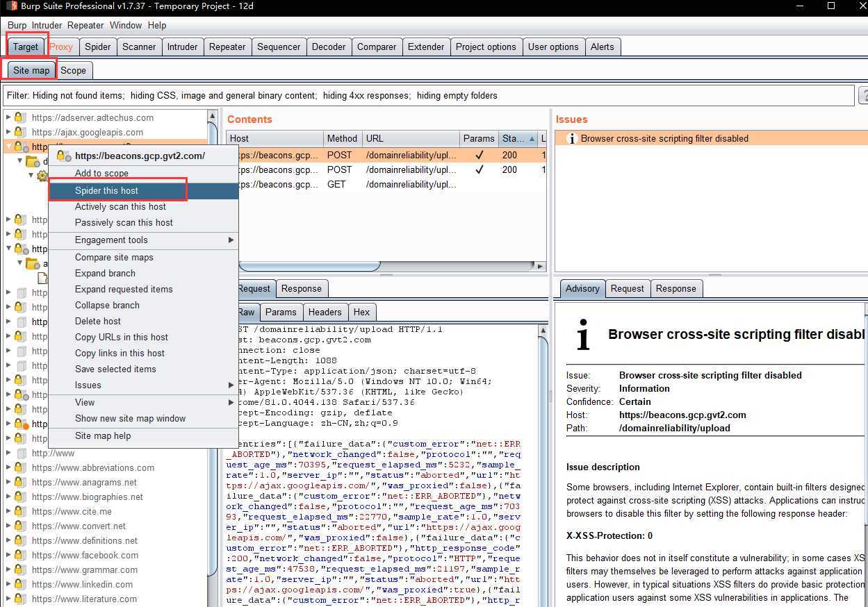This screenshot has width=868, height=607.
Task: Switch to the Proxy tab
Action: coord(61,47)
